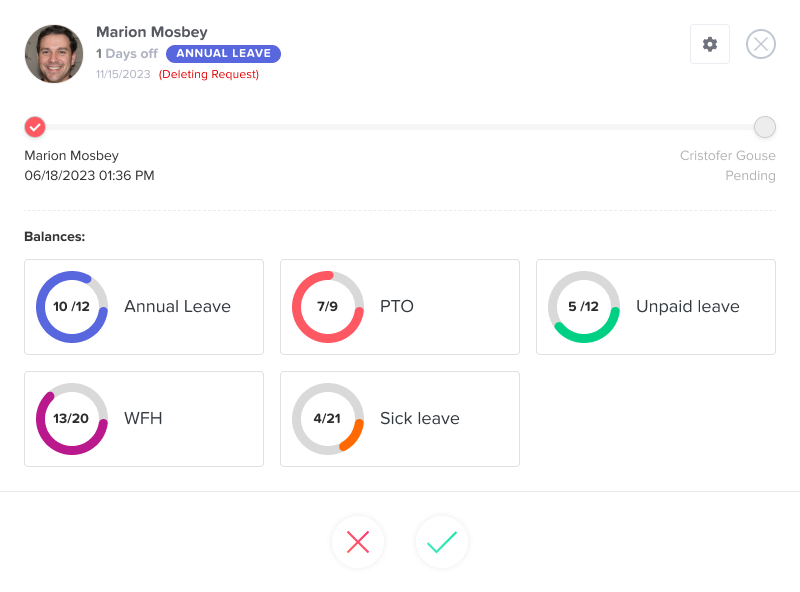Reject the request with red X
The height and width of the screenshot is (592, 800).
358,542
